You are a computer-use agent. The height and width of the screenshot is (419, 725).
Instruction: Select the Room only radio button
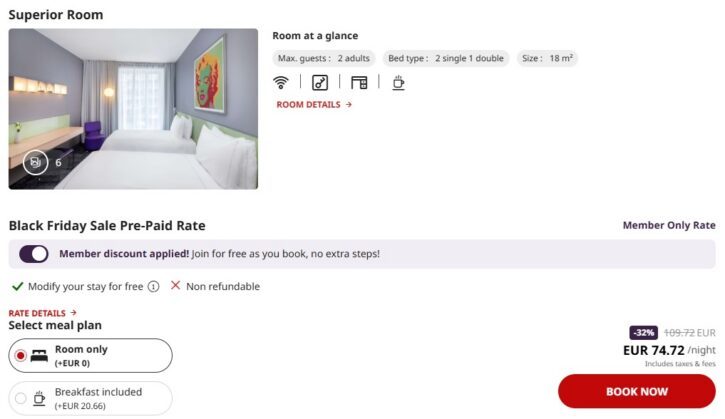pos(20,356)
